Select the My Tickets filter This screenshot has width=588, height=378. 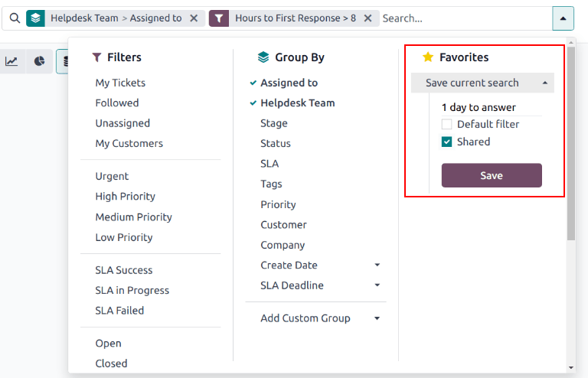[x=120, y=83]
